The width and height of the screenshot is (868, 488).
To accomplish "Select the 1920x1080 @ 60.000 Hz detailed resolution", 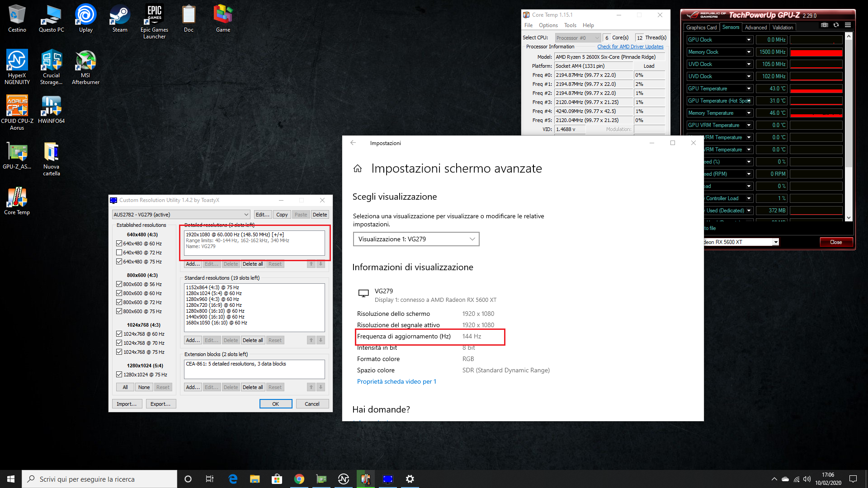I will (x=235, y=235).
